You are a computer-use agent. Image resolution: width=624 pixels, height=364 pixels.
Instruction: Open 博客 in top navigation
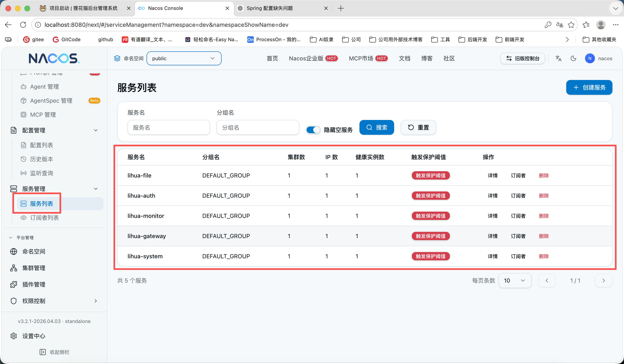tap(427, 58)
